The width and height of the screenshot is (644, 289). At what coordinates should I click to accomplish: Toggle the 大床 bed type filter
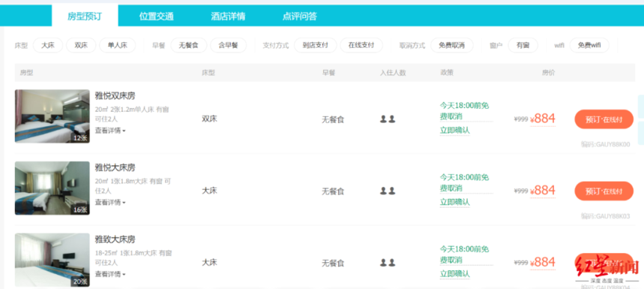[48, 45]
